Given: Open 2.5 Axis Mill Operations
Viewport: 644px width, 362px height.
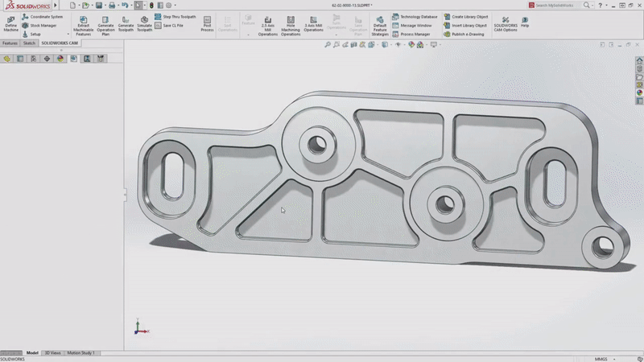Looking at the screenshot, I should tap(268, 21).
